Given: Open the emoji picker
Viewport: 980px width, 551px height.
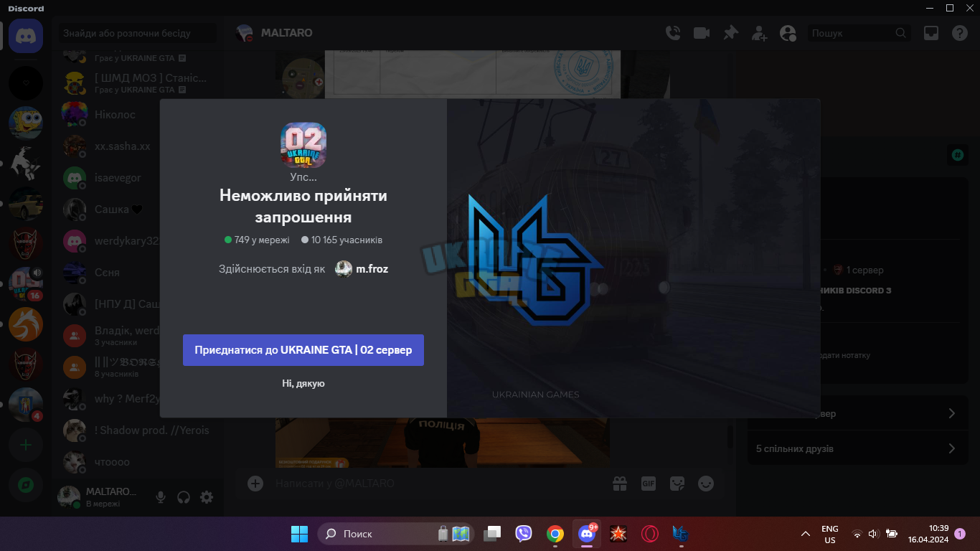Looking at the screenshot, I should (706, 484).
